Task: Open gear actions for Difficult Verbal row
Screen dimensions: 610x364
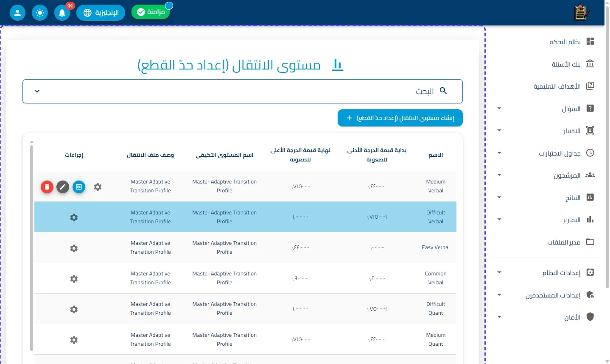Action: point(74,217)
